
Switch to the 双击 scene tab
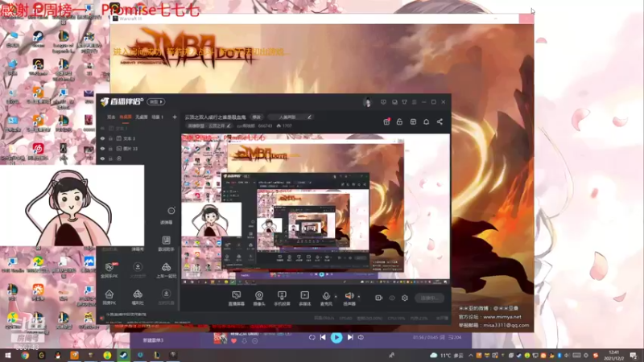pyautogui.click(x=111, y=117)
